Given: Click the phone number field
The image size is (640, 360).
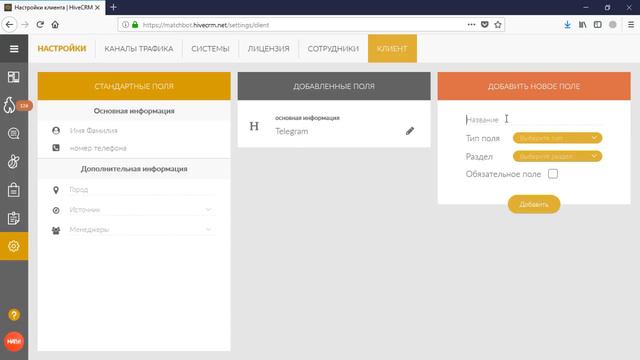Looking at the screenshot, I should tap(141, 148).
